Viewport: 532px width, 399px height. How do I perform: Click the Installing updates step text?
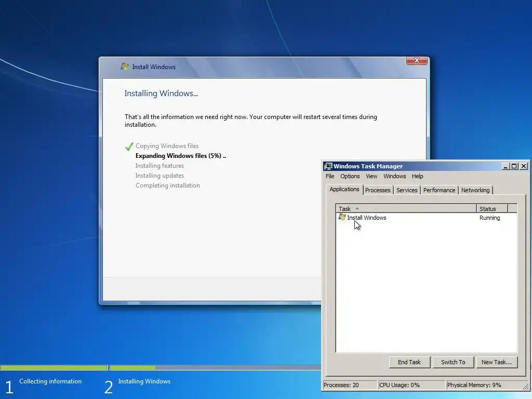pos(159,176)
